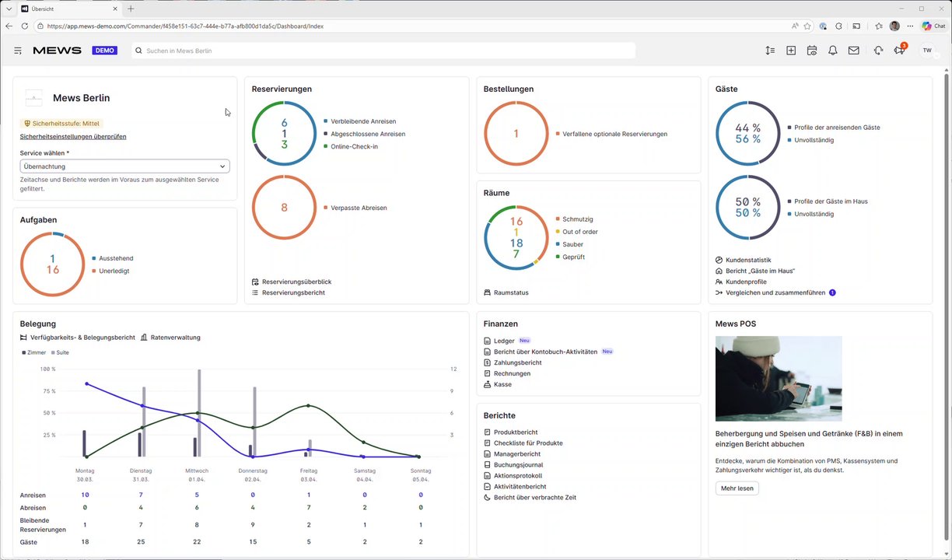Open the mail envelope icon
This screenshot has width=952, height=560.
coord(853,51)
